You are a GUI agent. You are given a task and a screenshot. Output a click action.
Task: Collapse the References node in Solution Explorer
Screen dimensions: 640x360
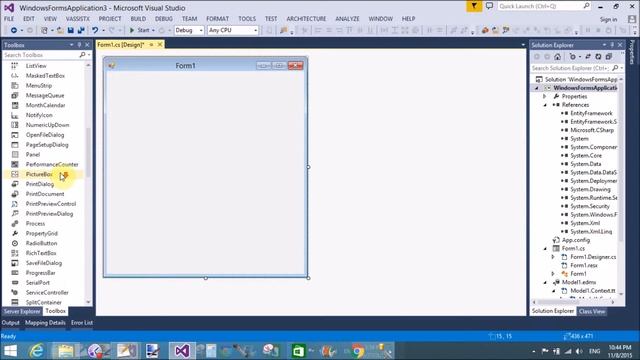pos(545,105)
